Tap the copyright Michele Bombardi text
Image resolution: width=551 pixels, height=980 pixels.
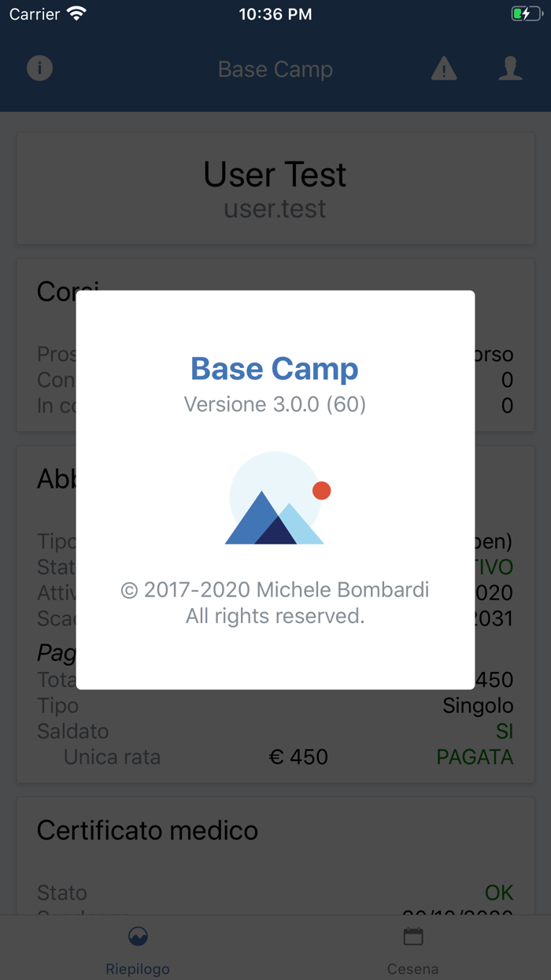(x=275, y=589)
